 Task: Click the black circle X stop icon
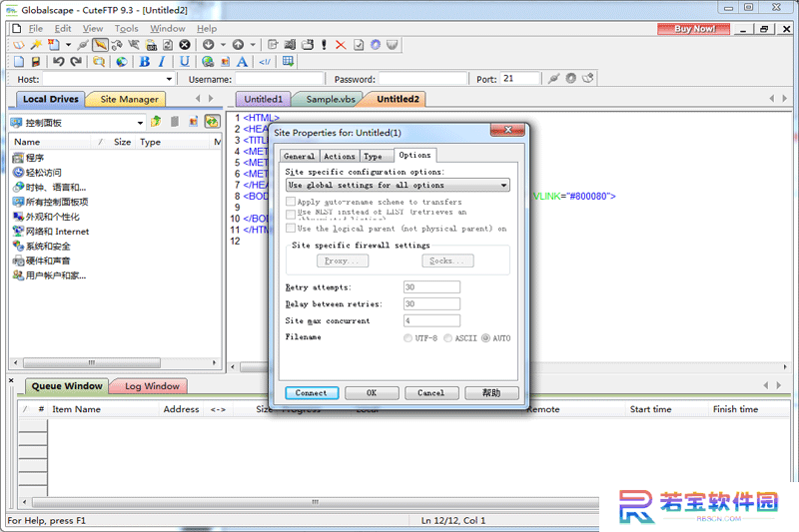[185, 45]
